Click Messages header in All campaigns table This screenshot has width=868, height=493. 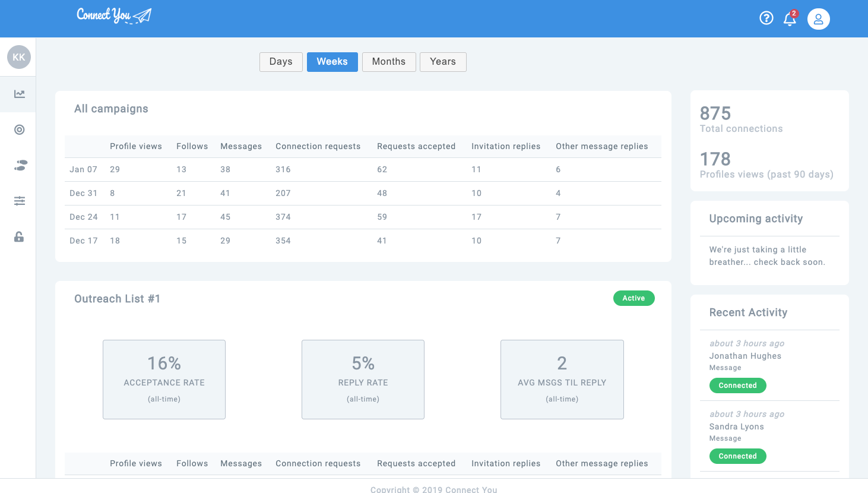coord(241,146)
